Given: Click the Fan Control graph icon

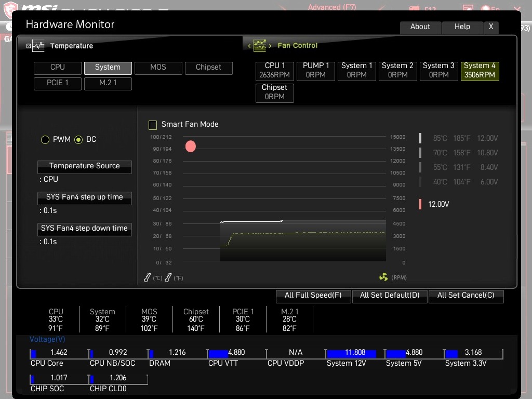Looking at the screenshot, I should pos(259,46).
